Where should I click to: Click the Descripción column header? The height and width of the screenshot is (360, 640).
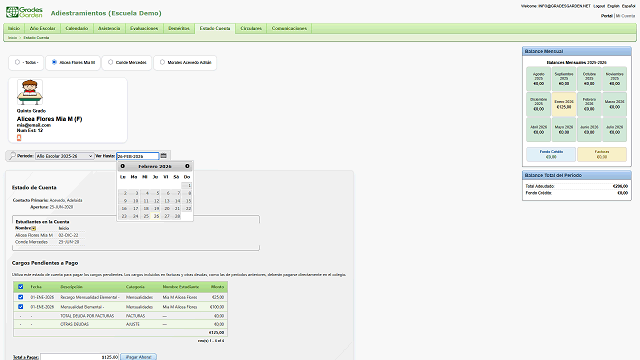coord(71,287)
